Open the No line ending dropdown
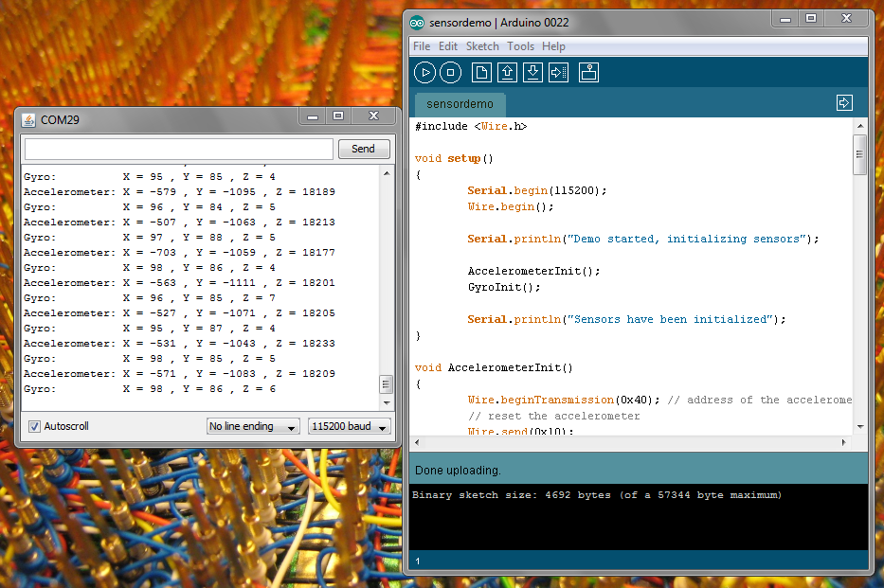The width and height of the screenshot is (884, 588). 253,426
